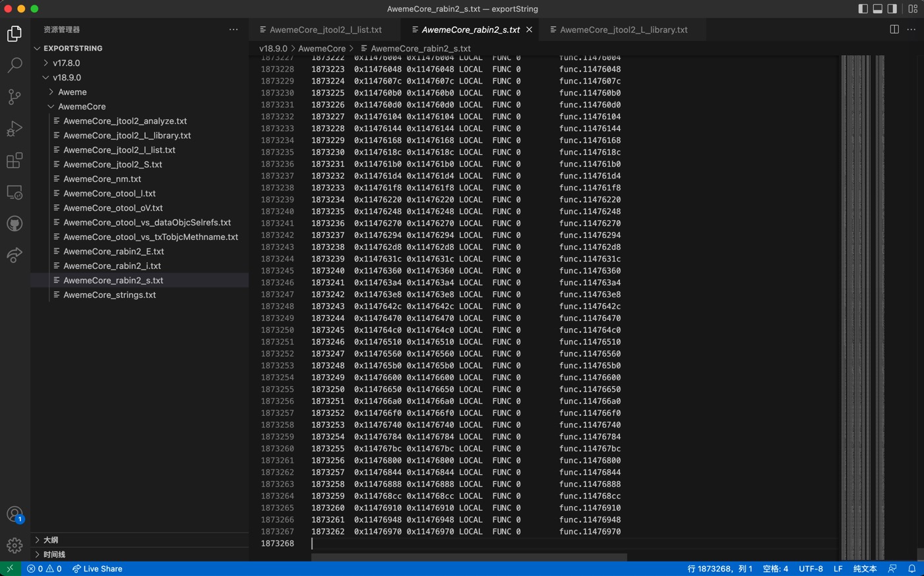Click Live Share in status bar

pyautogui.click(x=97, y=569)
